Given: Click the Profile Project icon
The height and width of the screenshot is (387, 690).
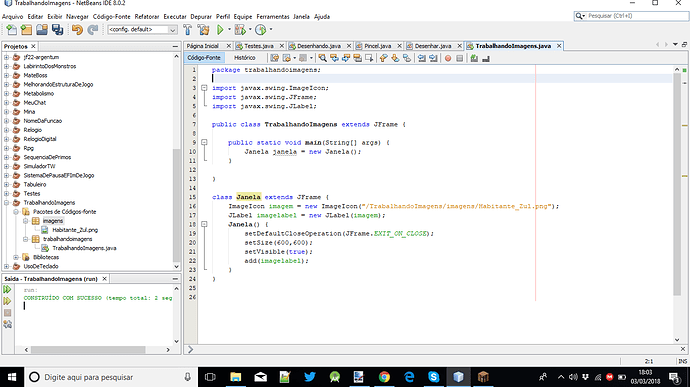Looking at the screenshot, I should [x=261, y=29].
